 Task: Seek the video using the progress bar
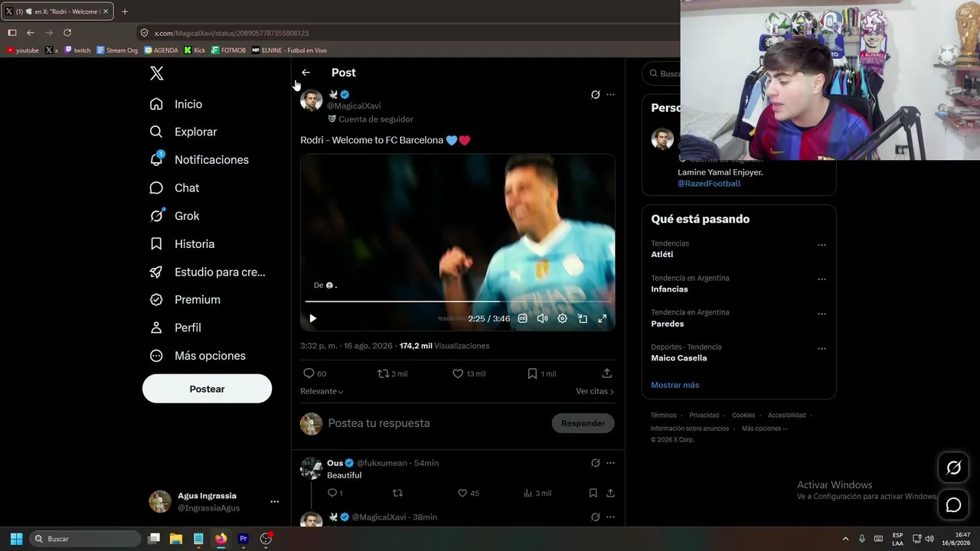tap(458, 302)
